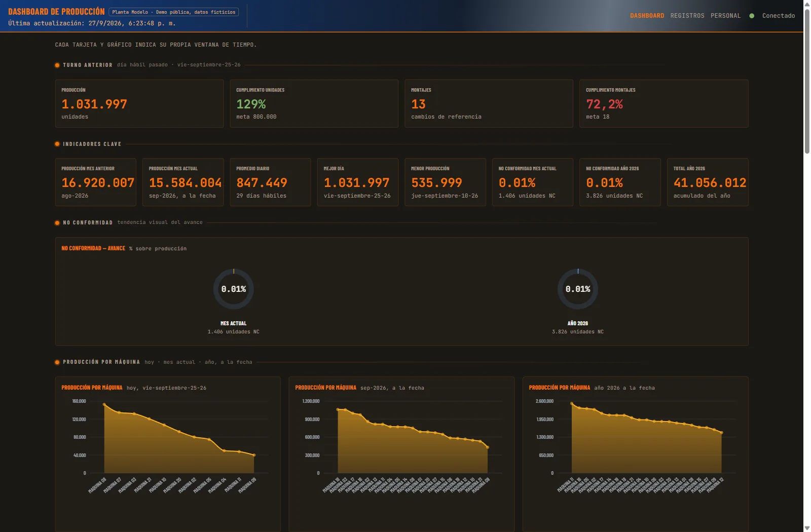Select the Cumplimiento Unidades 129% value
This screenshot has height=532, width=811.
pos(251,104)
